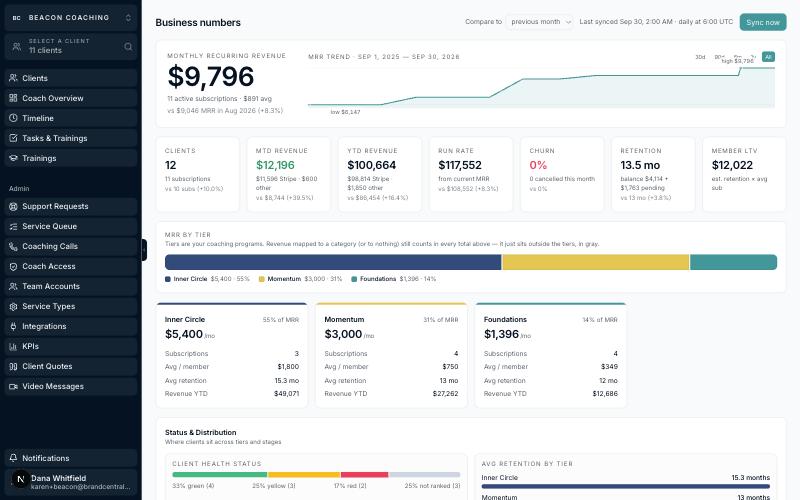
Task: Click the search icon in client selector
Action: click(x=128, y=46)
